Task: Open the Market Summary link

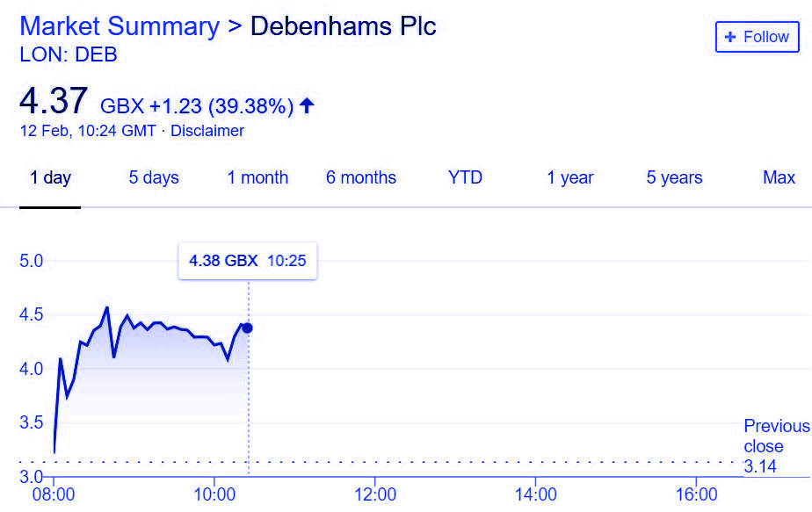Action: pos(120,25)
